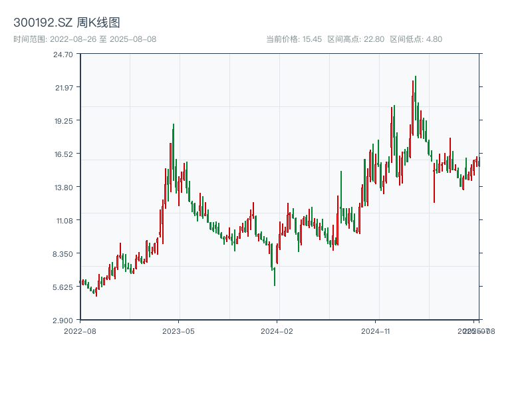The height and width of the screenshot is (399, 532).
Task: Click y-axis label 13.80
Action: click(x=64, y=188)
